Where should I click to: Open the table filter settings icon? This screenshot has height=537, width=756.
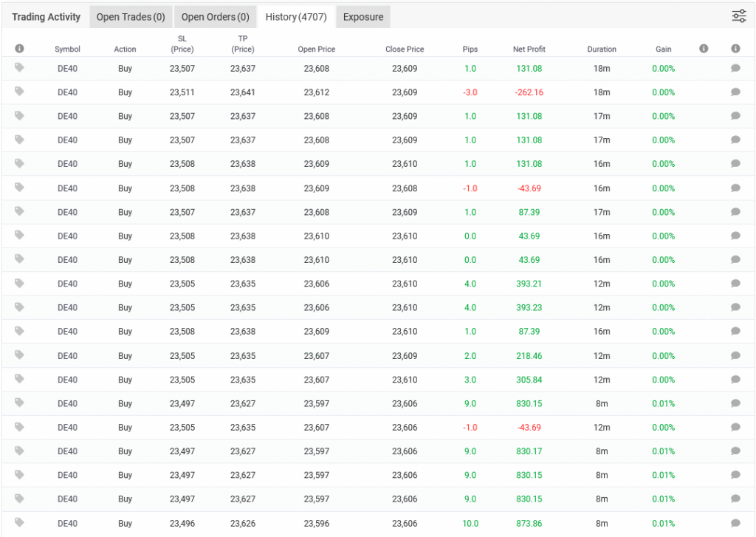pos(738,16)
